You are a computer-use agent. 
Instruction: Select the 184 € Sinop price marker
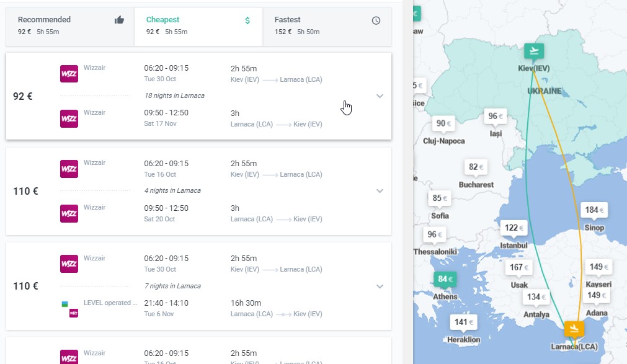[x=594, y=210]
